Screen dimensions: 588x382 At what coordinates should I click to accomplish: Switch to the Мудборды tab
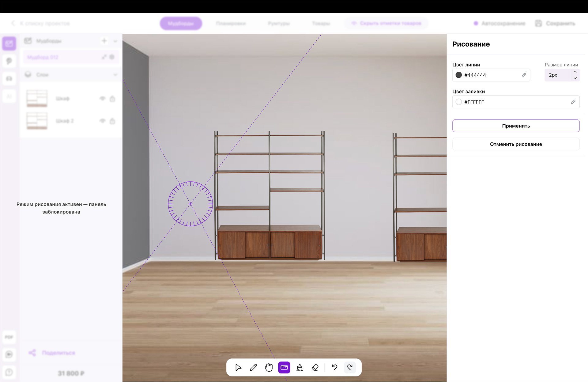[181, 23]
